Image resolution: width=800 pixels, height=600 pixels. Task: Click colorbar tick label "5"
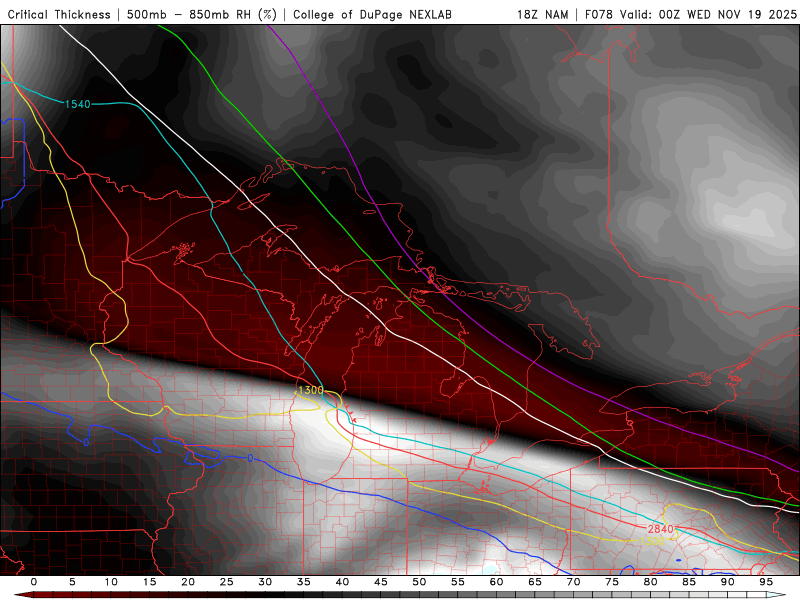pyautogui.click(x=72, y=582)
